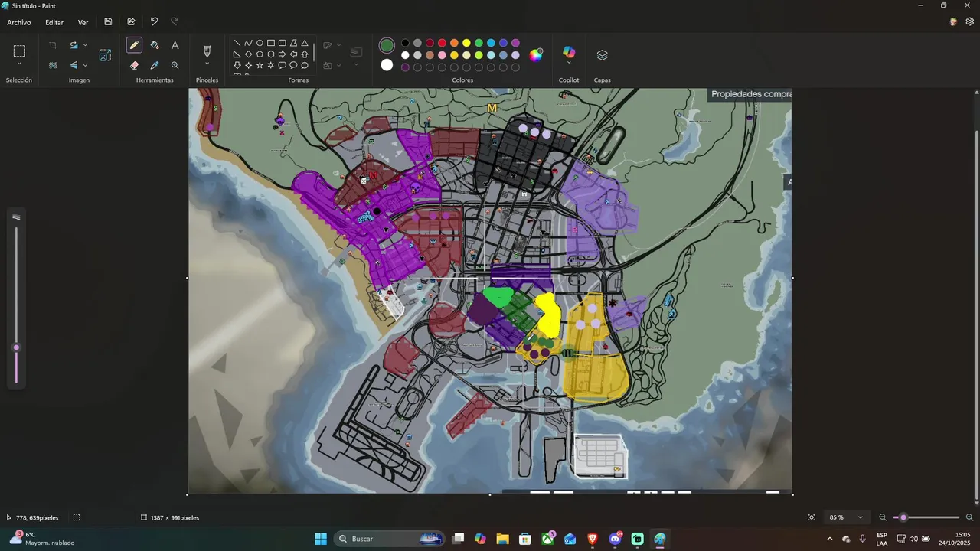
Task: Click the zoom out minus button
Action: pos(883,517)
